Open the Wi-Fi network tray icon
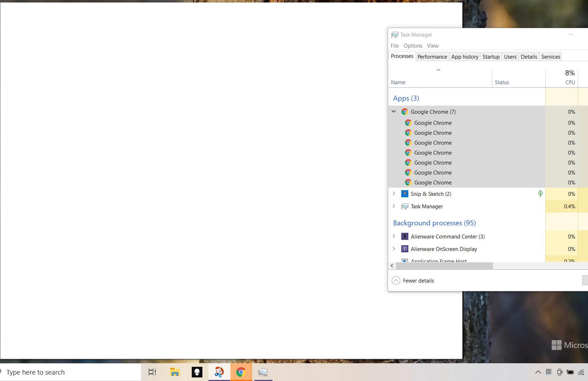 pos(581,372)
